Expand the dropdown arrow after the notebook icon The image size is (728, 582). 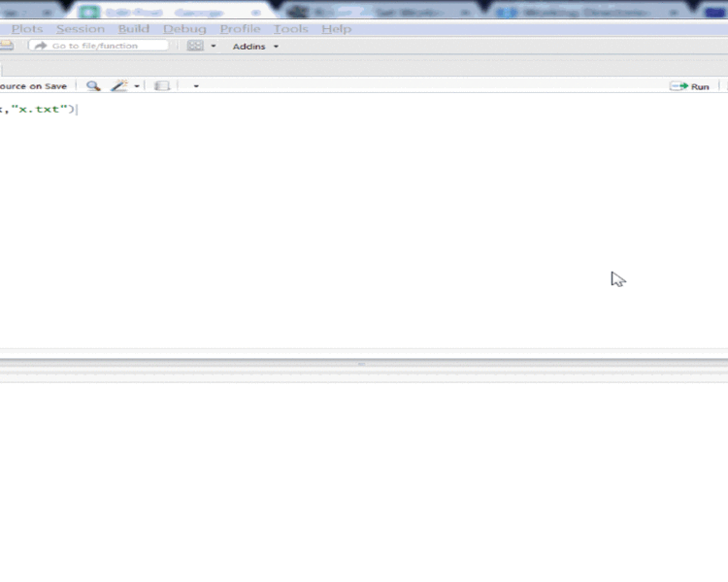click(196, 86)
